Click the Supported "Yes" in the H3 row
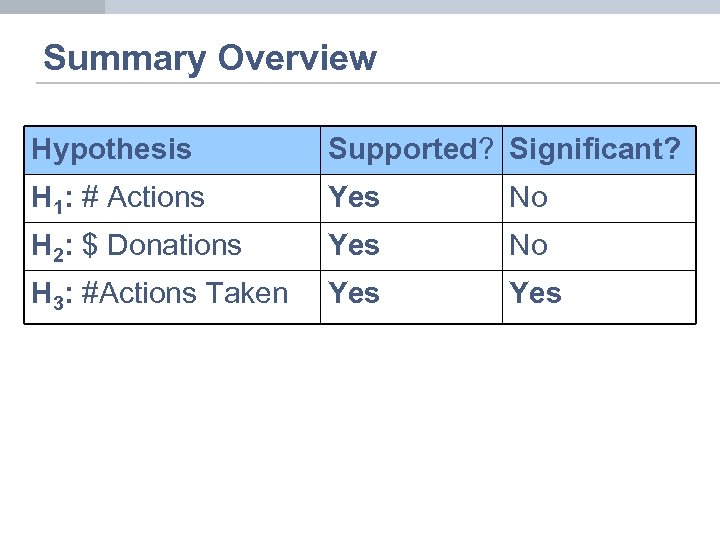Viewport: 720px width, 540px height. (x=355, y=293)
